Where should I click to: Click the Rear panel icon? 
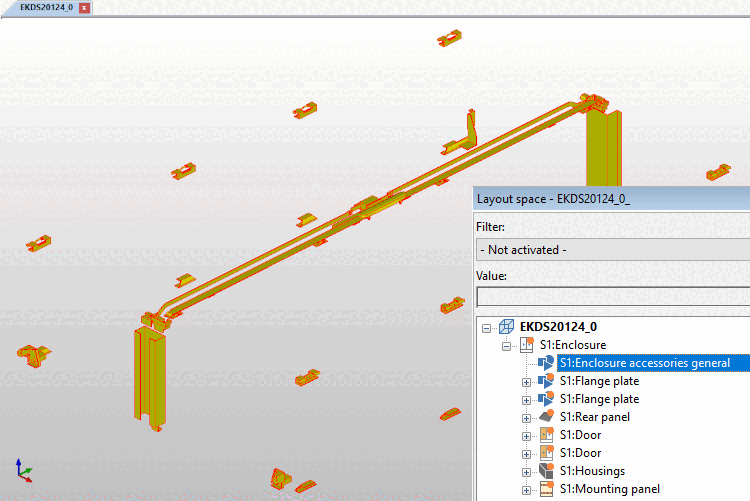click(x=546, y=416)
